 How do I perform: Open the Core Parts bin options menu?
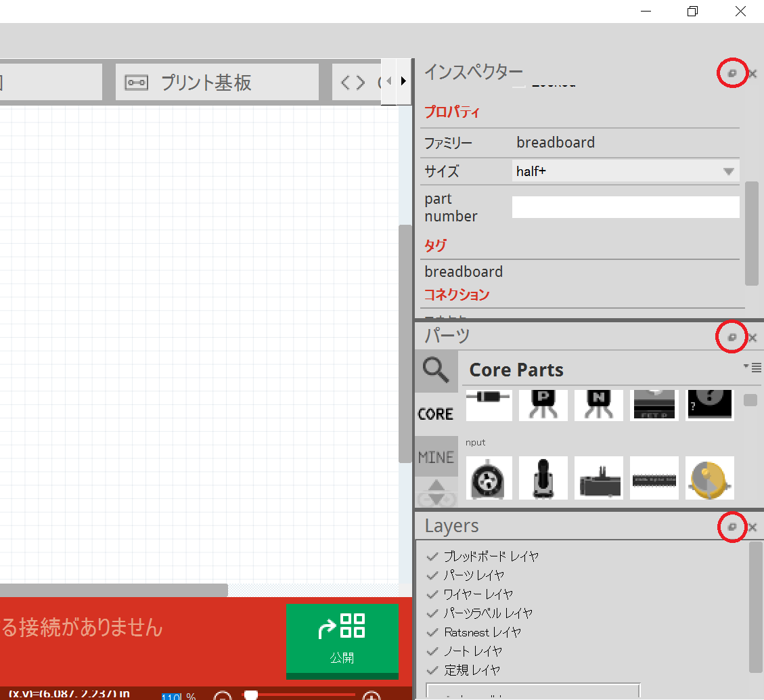click(752, 368)
